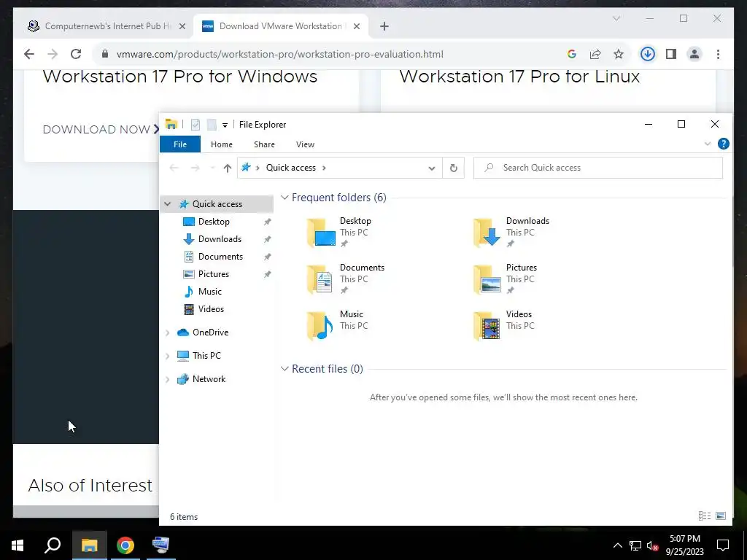Screen dimensions: 747x560
Task: Click the Properties quick access toolbar icon
Action: point(196,125)
